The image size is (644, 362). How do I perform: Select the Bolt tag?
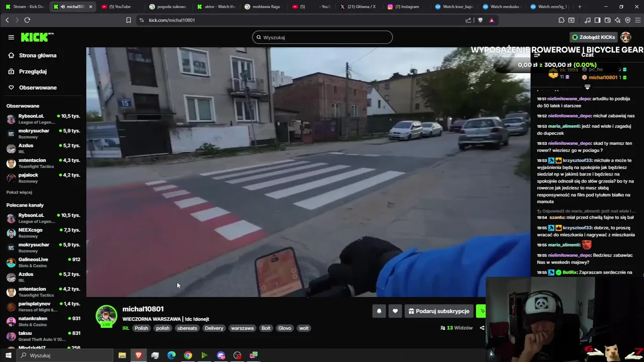click(x=266, y=328)
